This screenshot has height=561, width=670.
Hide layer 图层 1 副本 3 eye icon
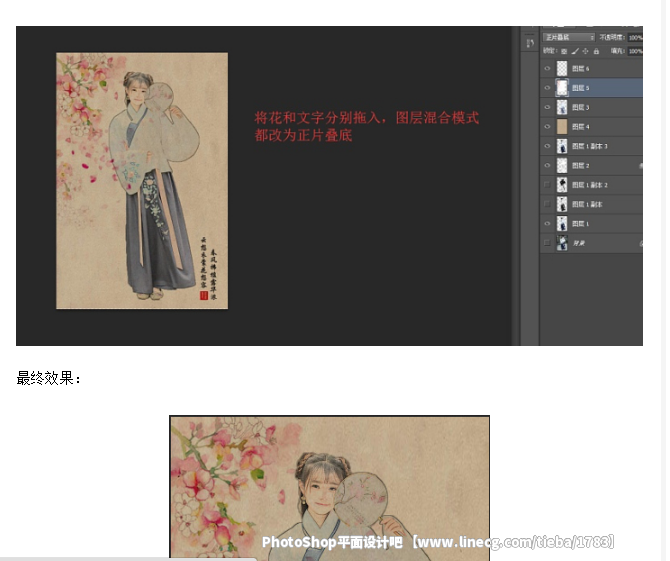(x=547, y=146)
